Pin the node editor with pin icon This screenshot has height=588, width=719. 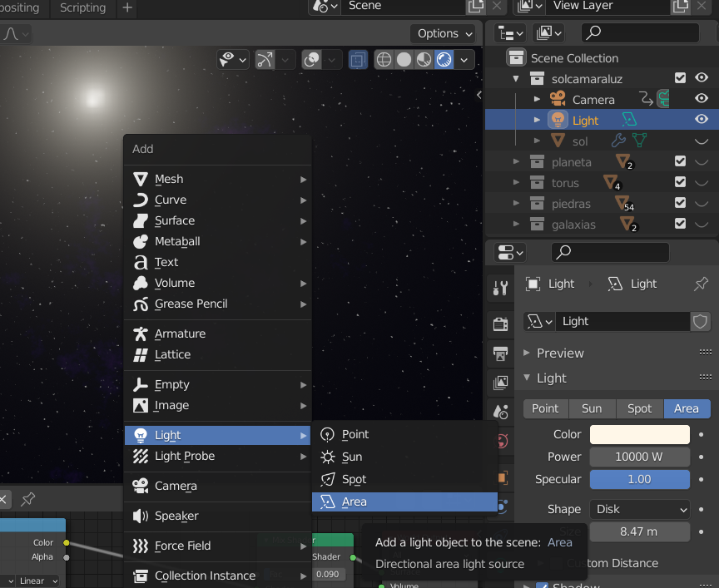tap(28, 499)
